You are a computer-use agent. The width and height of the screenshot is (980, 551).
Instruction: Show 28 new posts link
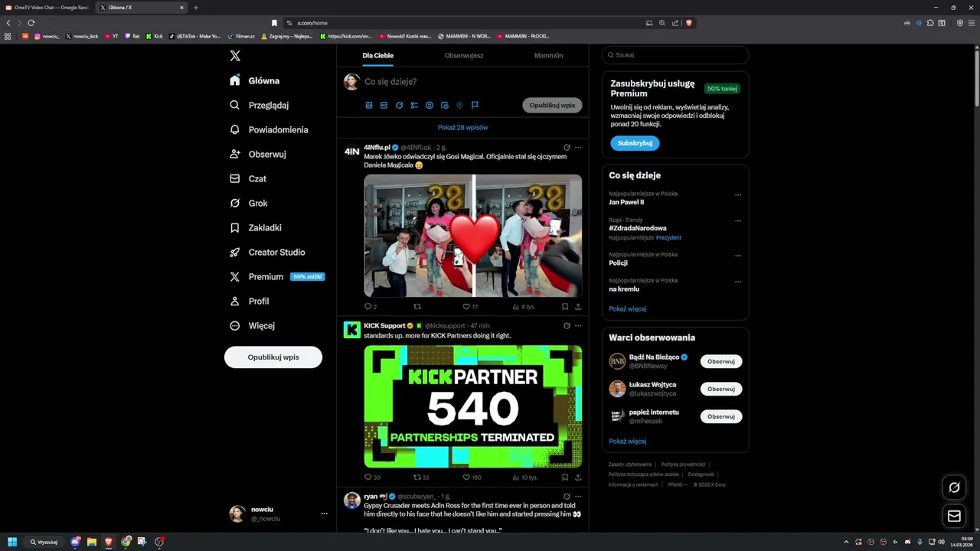click(x=462, y=128)
